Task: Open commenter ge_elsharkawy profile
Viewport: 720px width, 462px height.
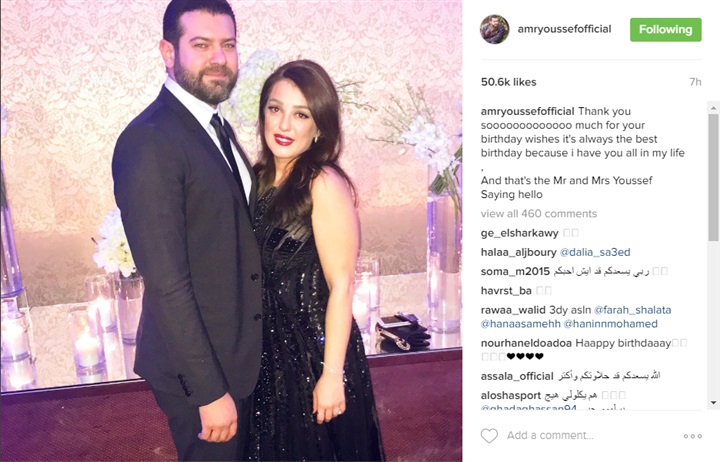Action: coord(519,233)
